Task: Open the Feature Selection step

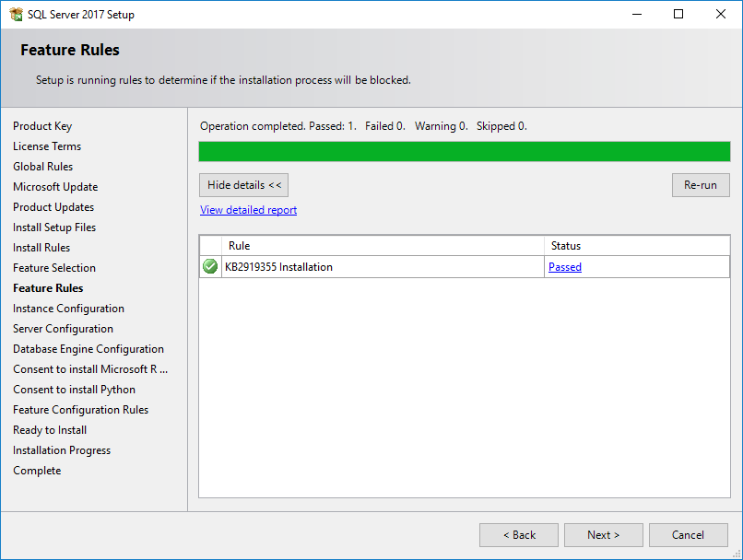Action: coord(54,267)
